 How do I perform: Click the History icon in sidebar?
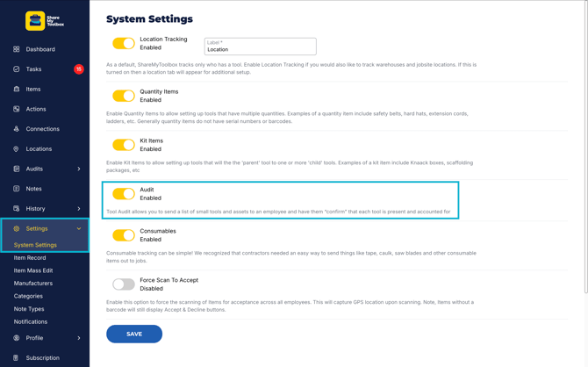click(x=16, y=209)
